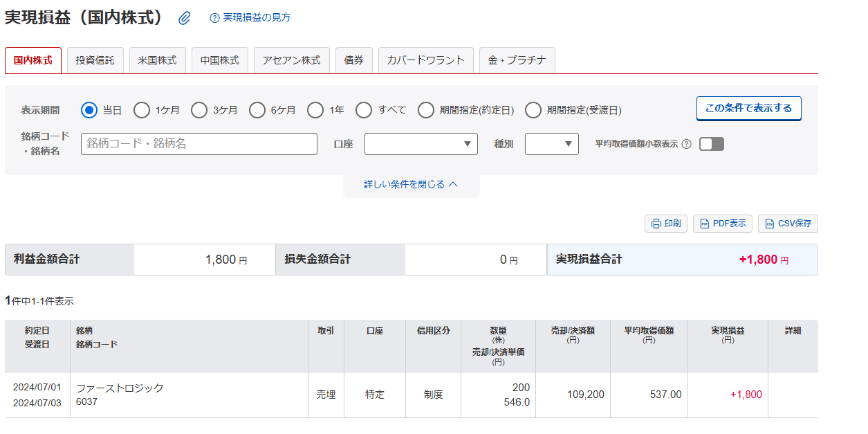This screenshot has width=868, height=434.
Task: Select the 期間指定(約定日) radio button
Action: tap(425, 109)
